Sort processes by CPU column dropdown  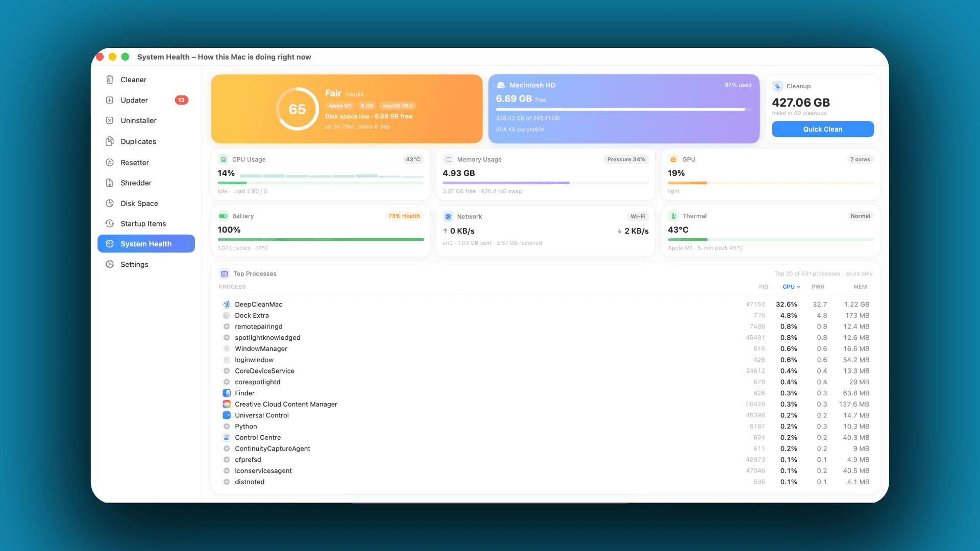[791, 287]
